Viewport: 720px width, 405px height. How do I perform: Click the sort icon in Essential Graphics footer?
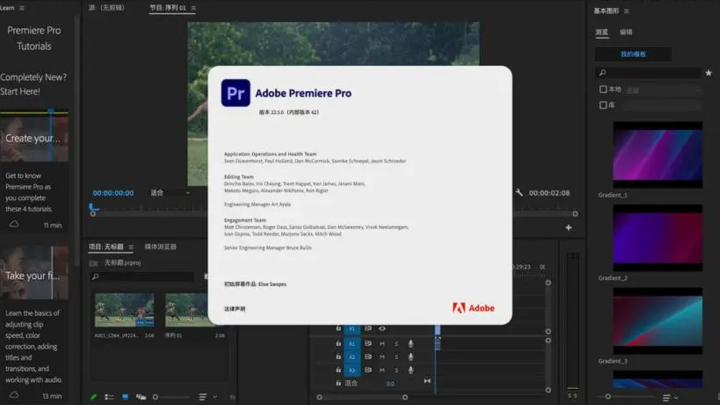click(x=666, y=398)
